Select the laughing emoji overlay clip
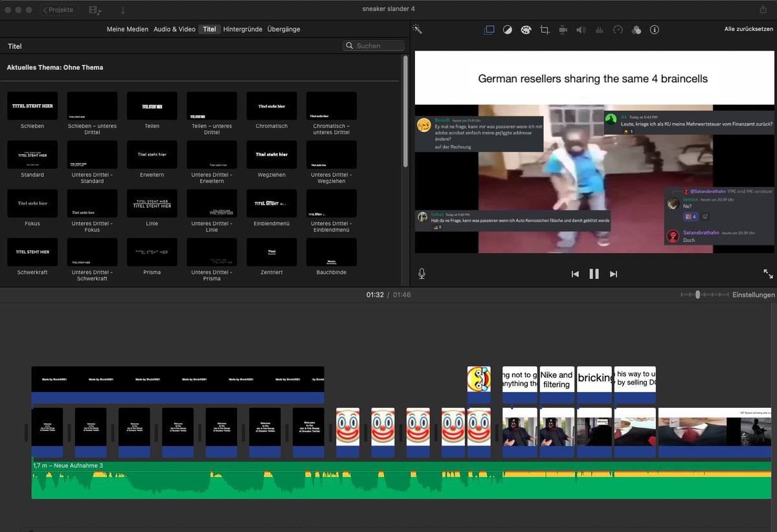Image resolution: width=777 pixels, height=532 pixels. click(479, 386)
